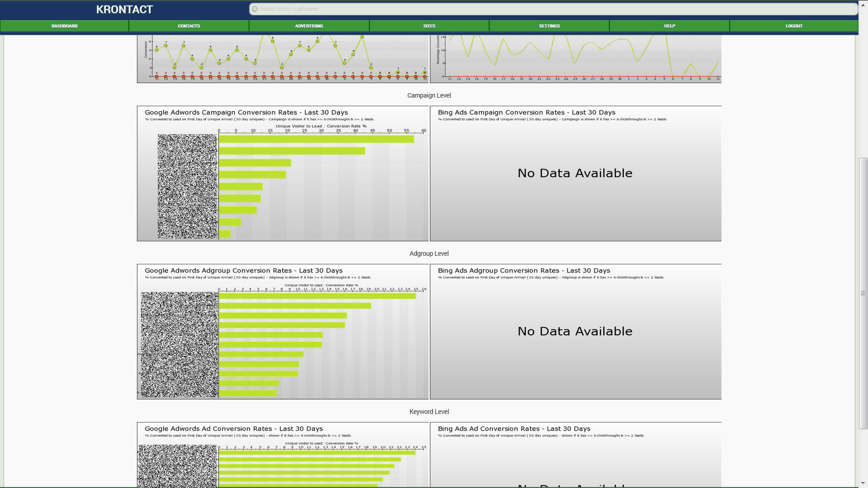This screenshot has height=488, width=868.
Task: Click the blurred campaign names in Adwords Campaign chart
Action: (187, 186)
